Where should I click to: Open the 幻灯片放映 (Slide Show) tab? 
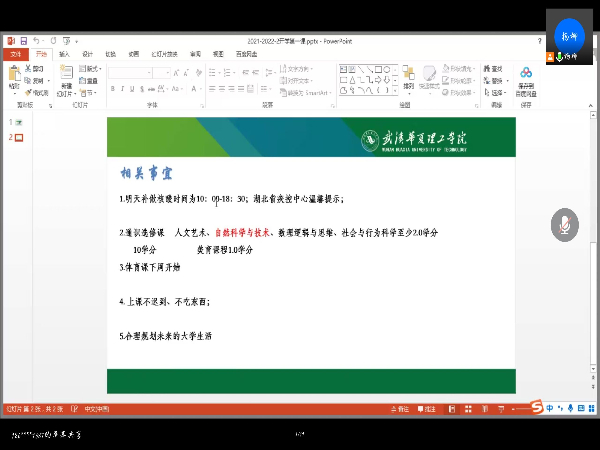[x=165, y=54]
